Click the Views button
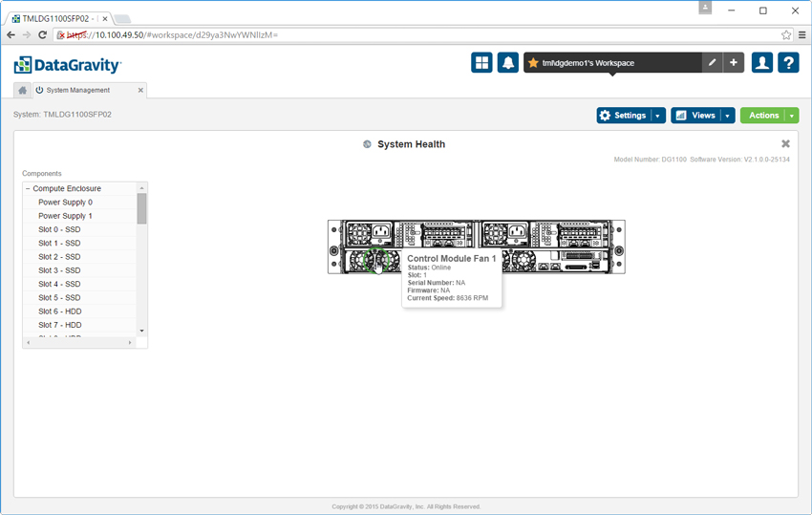 696,116
